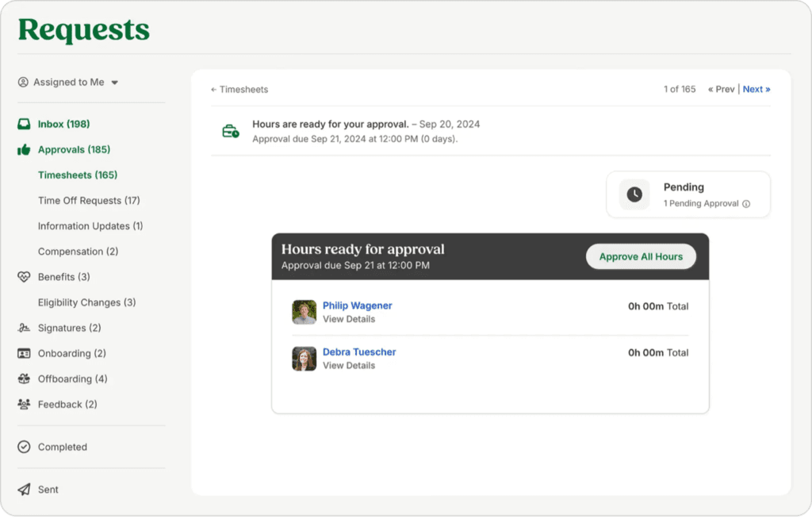
Task: Click the Sent paper plane icon
Action: tap(24, 490)
